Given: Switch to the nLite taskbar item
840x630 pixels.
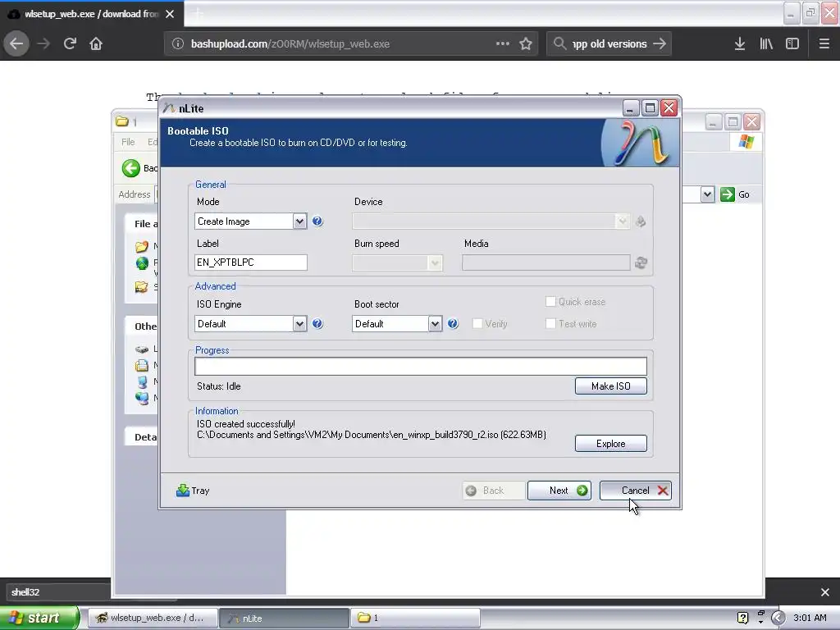Looking at the screenshot, I should 284,619.
